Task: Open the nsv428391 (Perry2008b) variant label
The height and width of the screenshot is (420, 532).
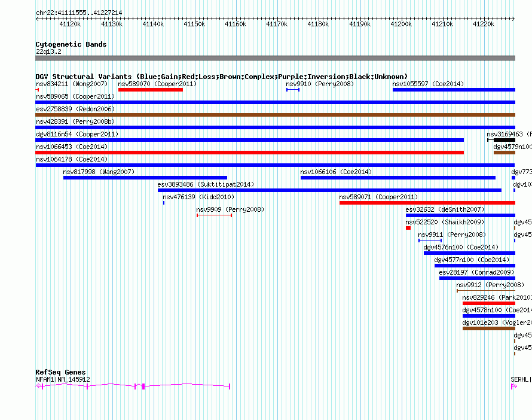Action: tap(75, 121)
